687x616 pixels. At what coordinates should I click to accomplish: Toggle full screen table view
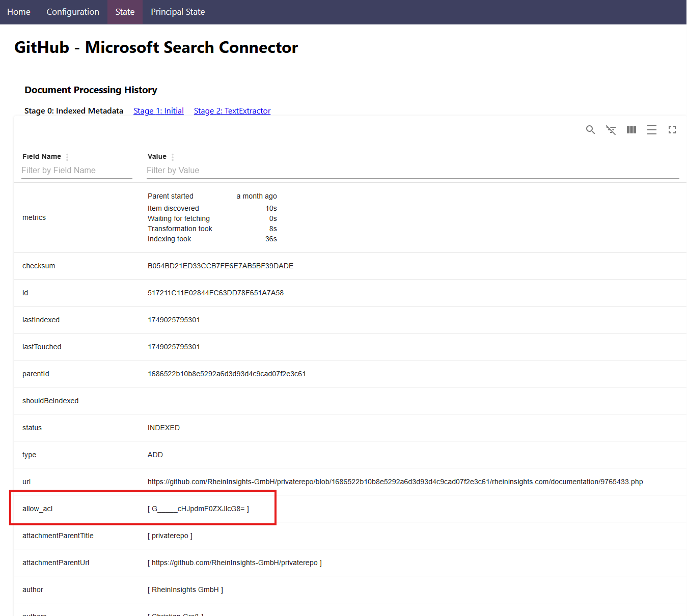point(672,130)
